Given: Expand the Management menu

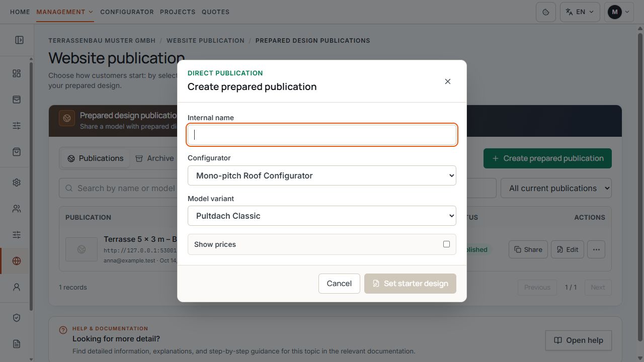Looking at the screenshot, I should click(x=65, y=12).
